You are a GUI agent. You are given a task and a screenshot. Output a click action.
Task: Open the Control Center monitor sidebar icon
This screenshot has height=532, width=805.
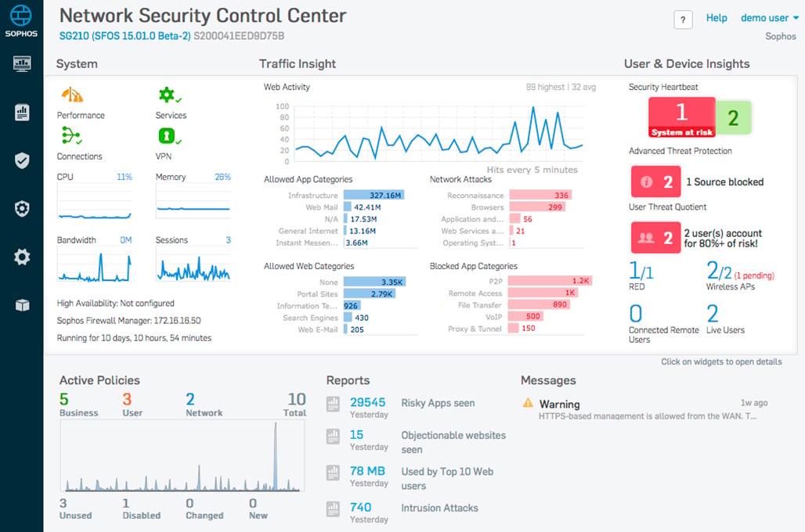[x=22, y=63]
